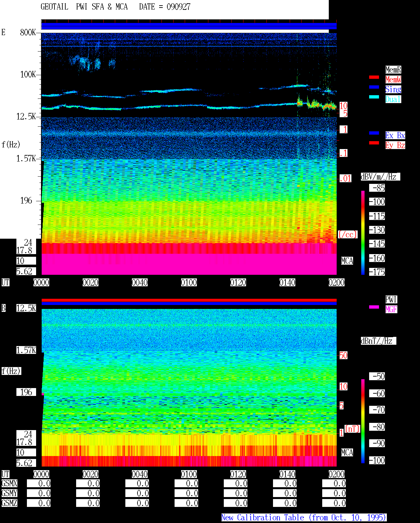Screen dimensions: 420x523
Task: Click the GSMZ value under 0200 UT
Action: click(334, 503)
